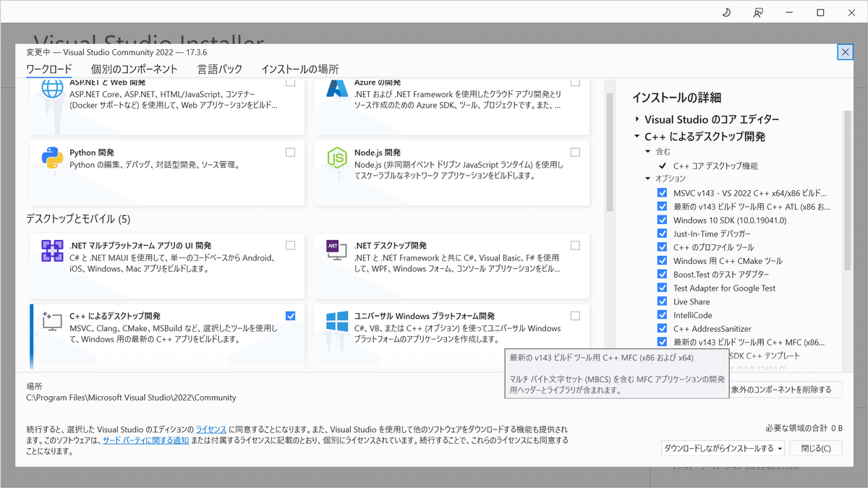Uncheck the v143 C++ MFC option
The image size is (868, 488).
point(662,342)
